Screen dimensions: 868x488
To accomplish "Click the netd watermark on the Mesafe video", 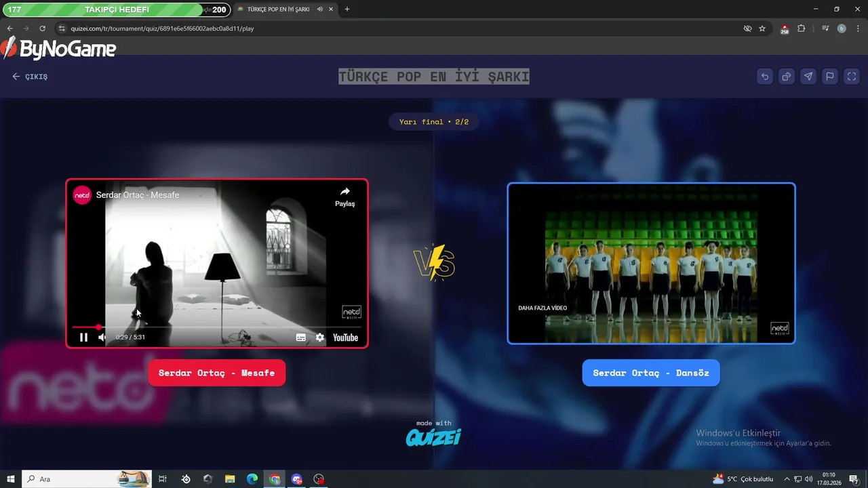I will tap(351, 312).
